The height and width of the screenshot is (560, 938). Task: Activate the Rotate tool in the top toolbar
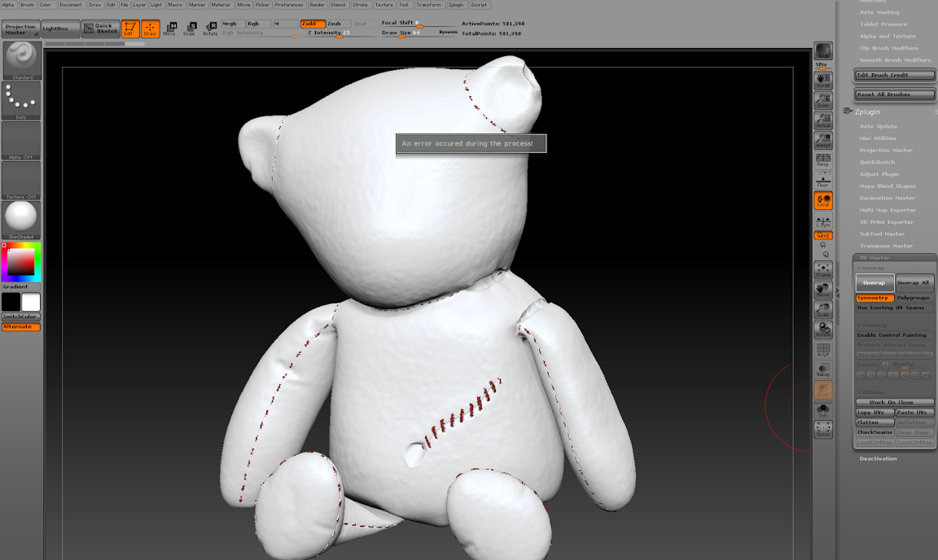coord(210,26)
